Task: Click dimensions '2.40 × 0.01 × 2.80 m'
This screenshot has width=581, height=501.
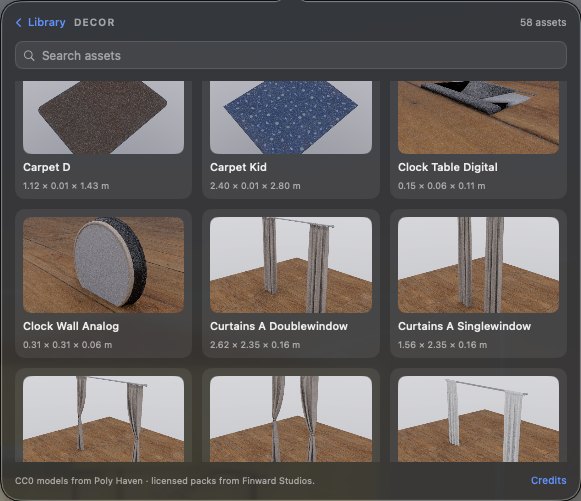Action: pos(255,186)
